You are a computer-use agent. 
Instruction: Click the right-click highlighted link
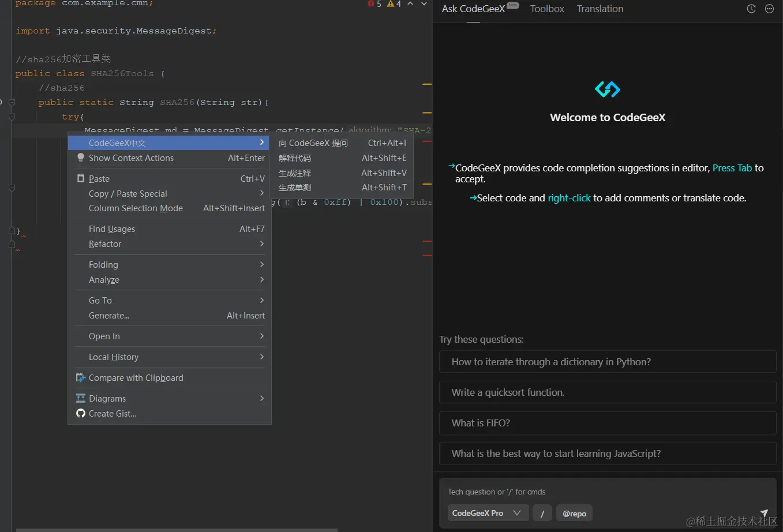click(569, 198)
